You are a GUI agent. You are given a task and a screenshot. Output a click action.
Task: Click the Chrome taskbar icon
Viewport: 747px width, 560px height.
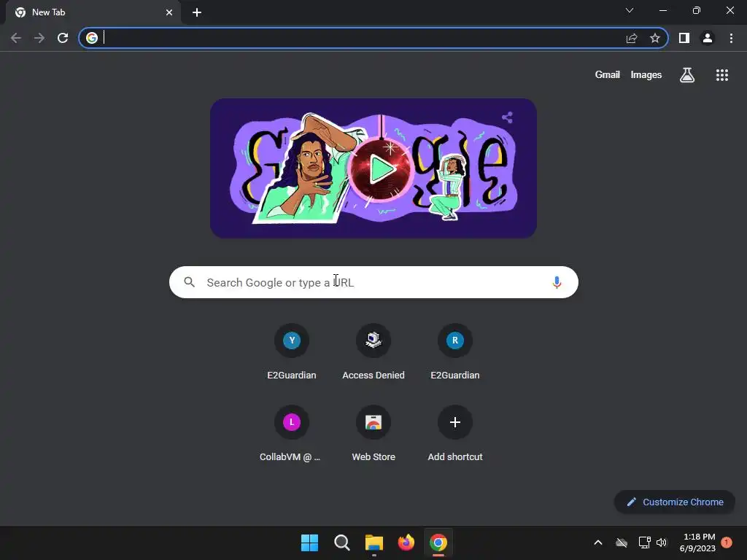coord(438,542)
